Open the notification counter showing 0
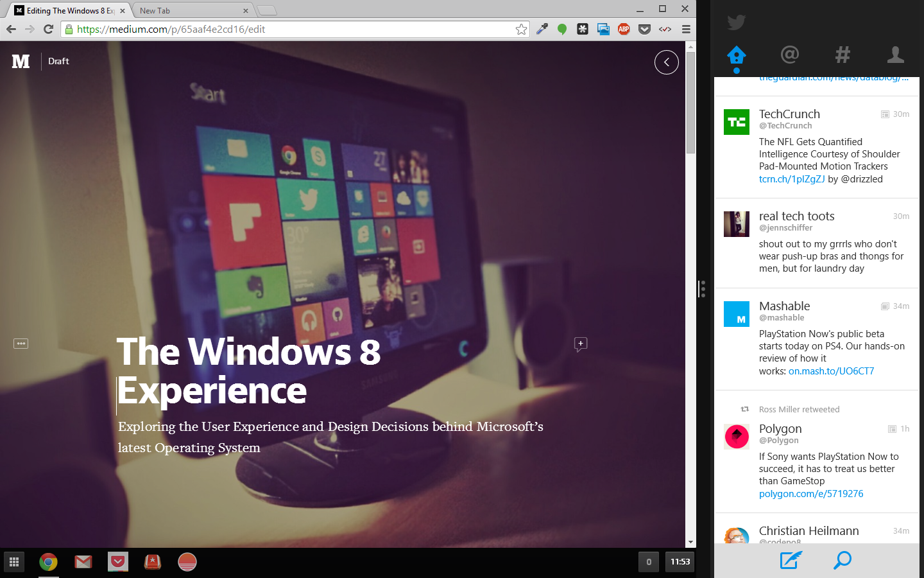 click(649, 562)
